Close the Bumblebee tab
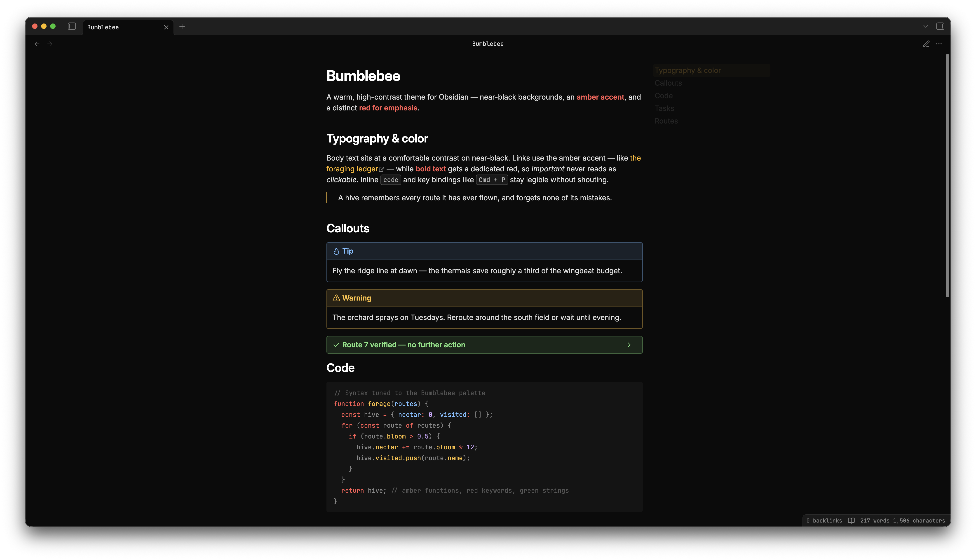This screenshot has height=560, width=976. click(x=166, y=27)
